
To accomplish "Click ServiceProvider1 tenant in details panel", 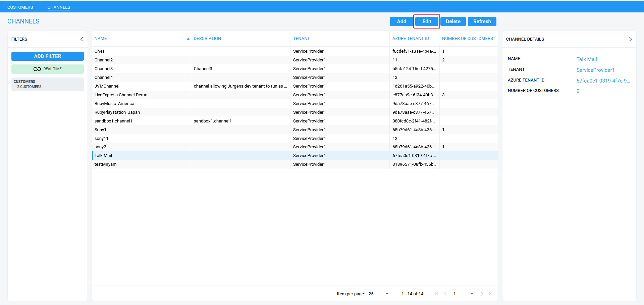I will tap(595, 70).
